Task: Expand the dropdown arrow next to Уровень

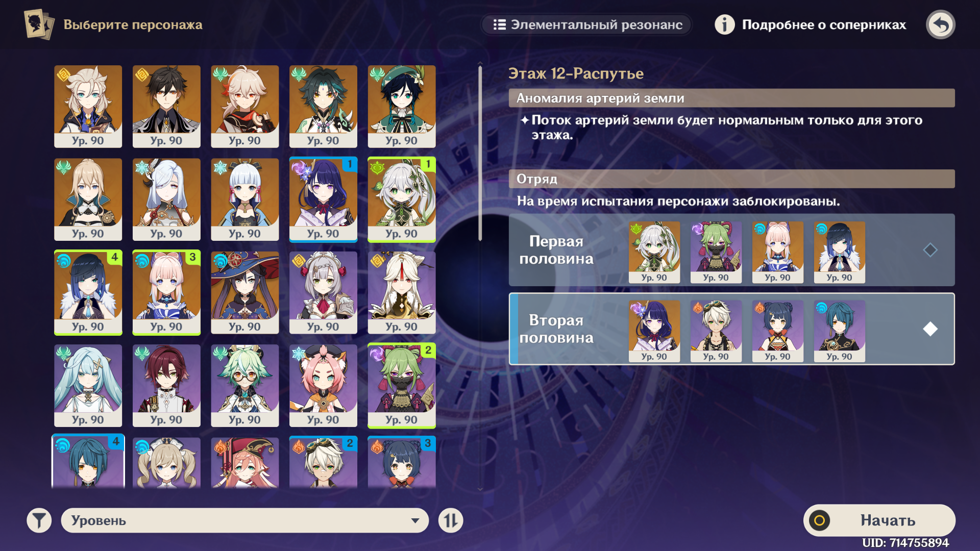Action: 415,521
